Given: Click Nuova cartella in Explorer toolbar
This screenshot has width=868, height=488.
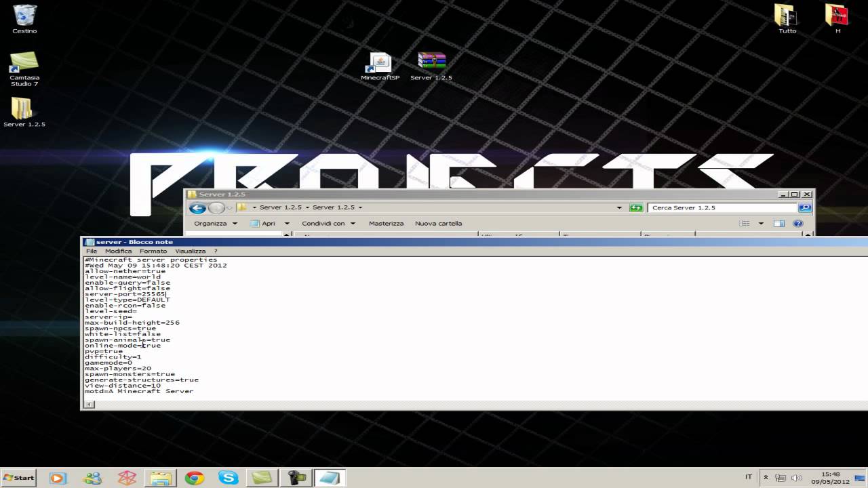Looking at the screenshot, I should click(x=438, y=223).
